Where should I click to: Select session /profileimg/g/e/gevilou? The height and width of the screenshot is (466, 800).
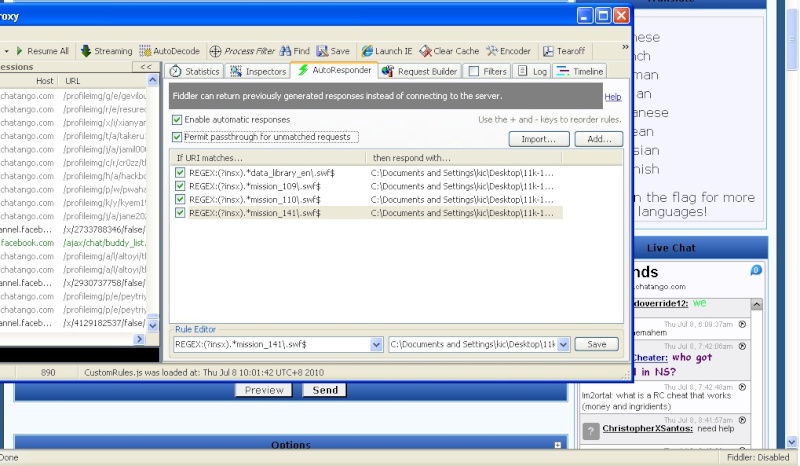[x=73, y=96]
